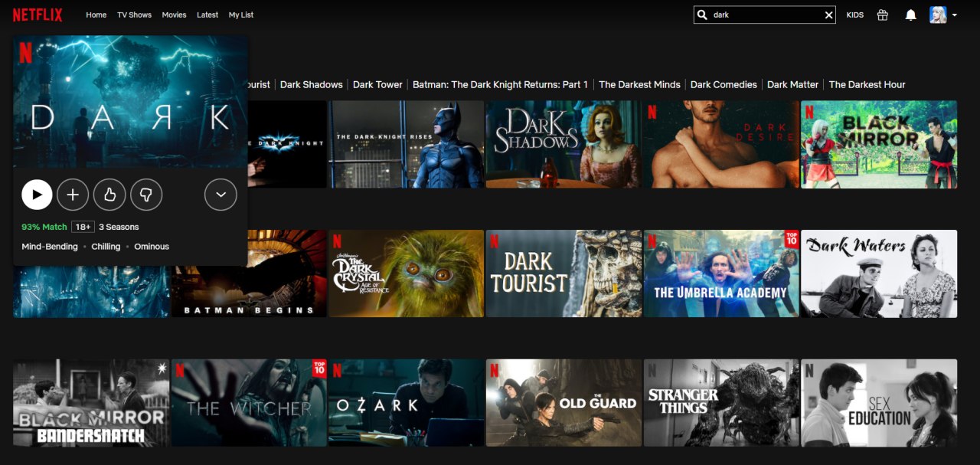Viewport: 980px width, 465px height.
Task: Click Top 10 badge on Umbrella Academy
Action: [x=792, y=238]
